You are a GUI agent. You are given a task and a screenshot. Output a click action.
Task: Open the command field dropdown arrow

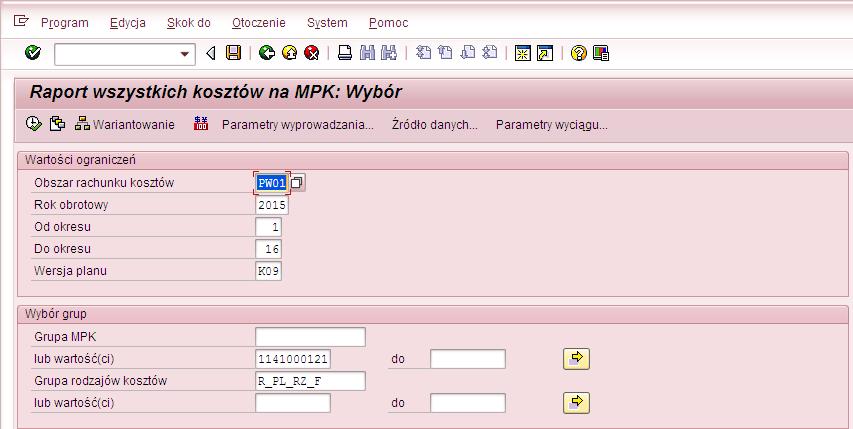coord(185,54)
